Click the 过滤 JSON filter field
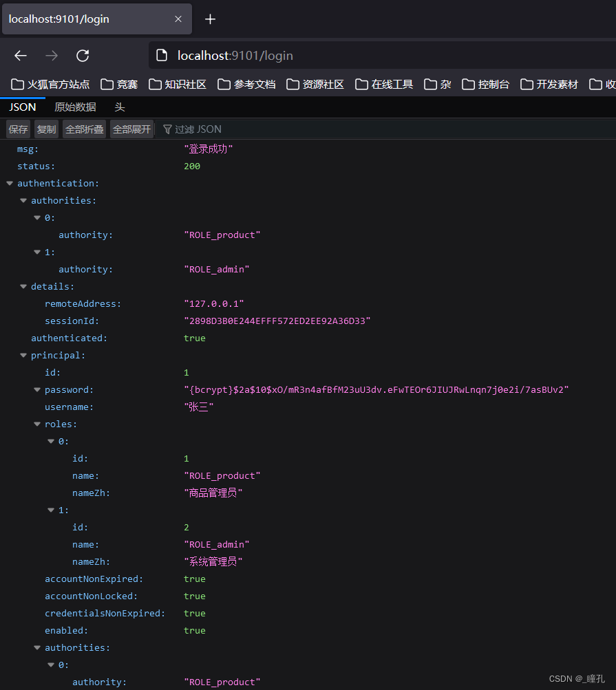616x690 pixels. tap(387, 129)
